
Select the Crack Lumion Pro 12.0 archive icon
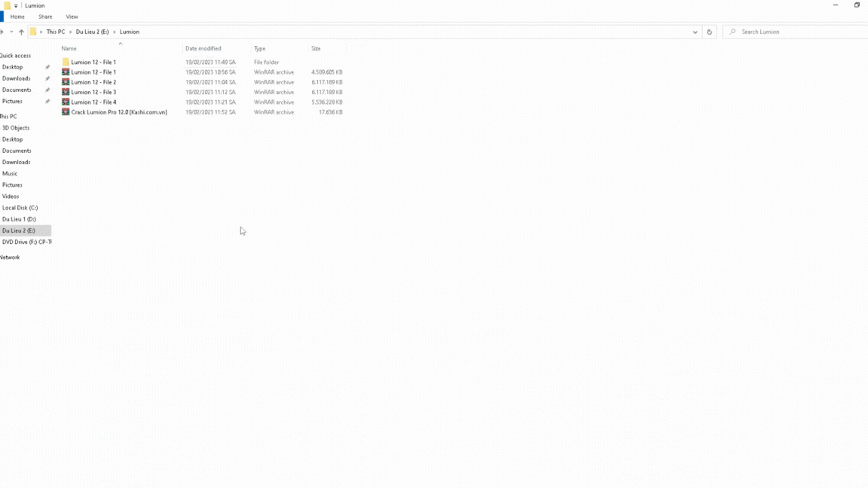(x=66, y=111)
